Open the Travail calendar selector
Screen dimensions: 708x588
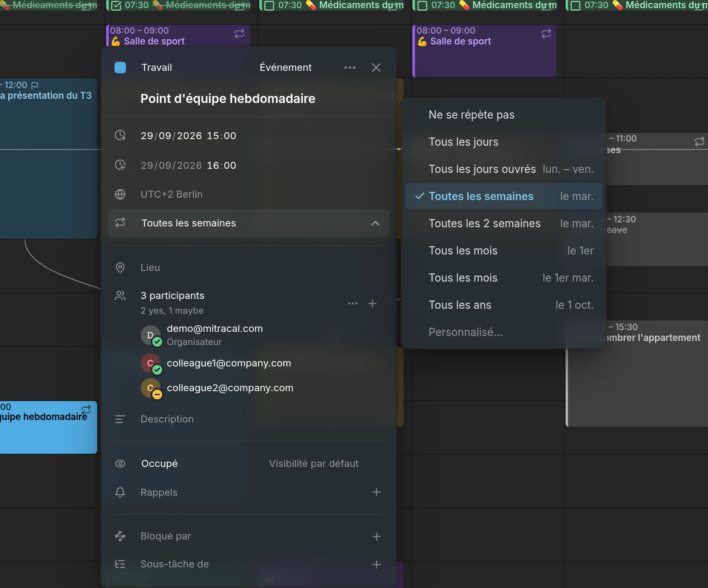coord(156,68)
